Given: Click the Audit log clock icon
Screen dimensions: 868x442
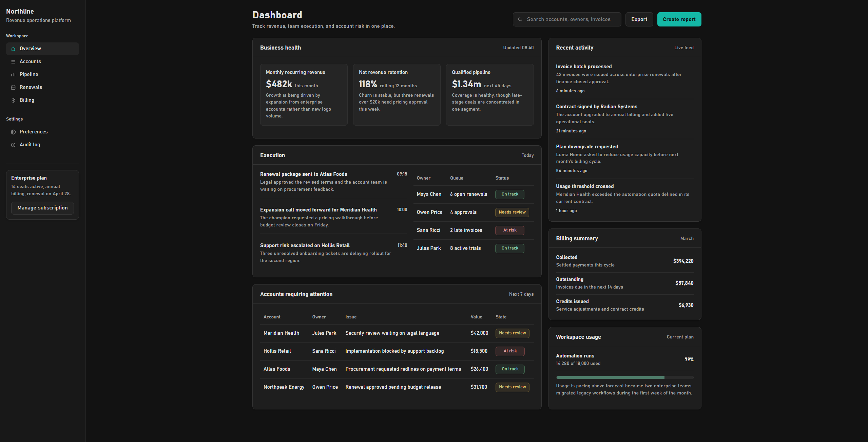Looking at the screenshot, I should click(13, 145).
